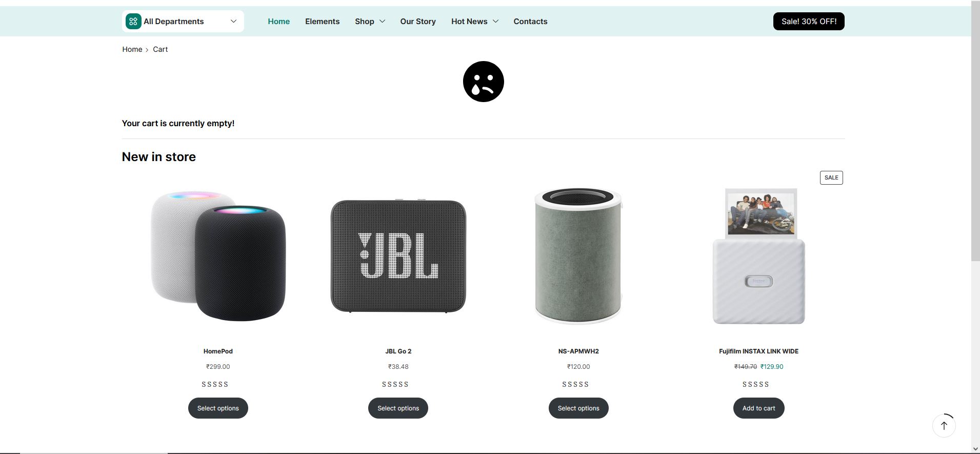The width and height of the screenshot is (980, 454).
Task: Expand the Hot News menu chevron
Action: tap(495, 21)
